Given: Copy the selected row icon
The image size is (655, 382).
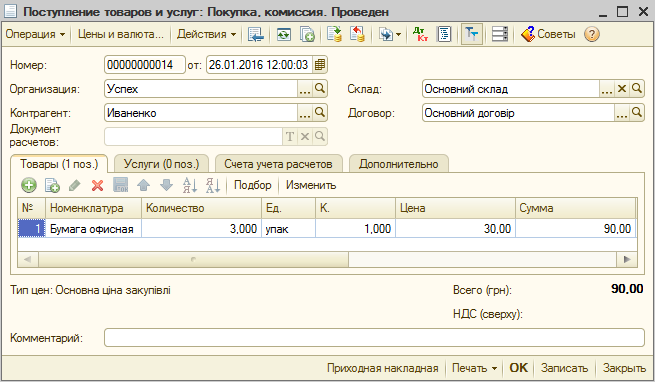Looking at the screenshot, I should [x=52, y=185].
